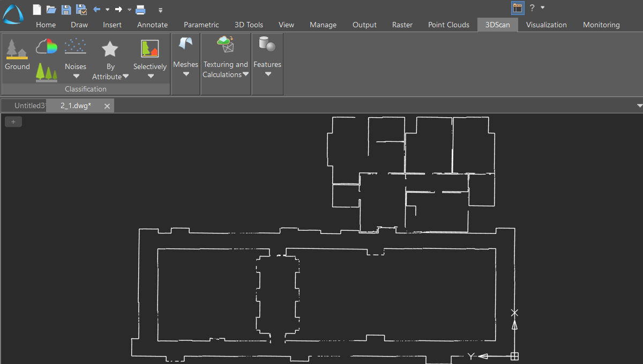Image resolution: width=643 pixels, height=364 pixels.
Task: Open the application logo menu
Action: click(x=13, y=14)
